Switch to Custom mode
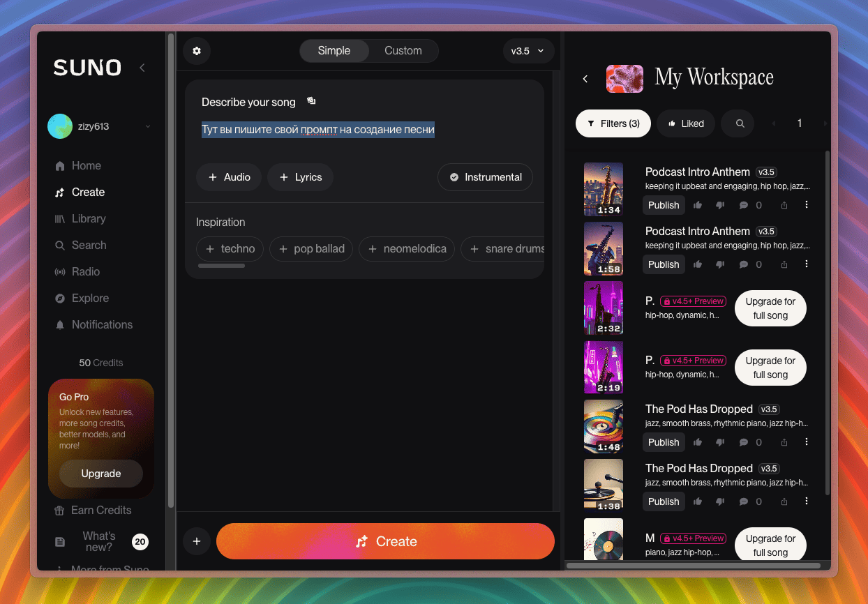 (x=403, y=51)
